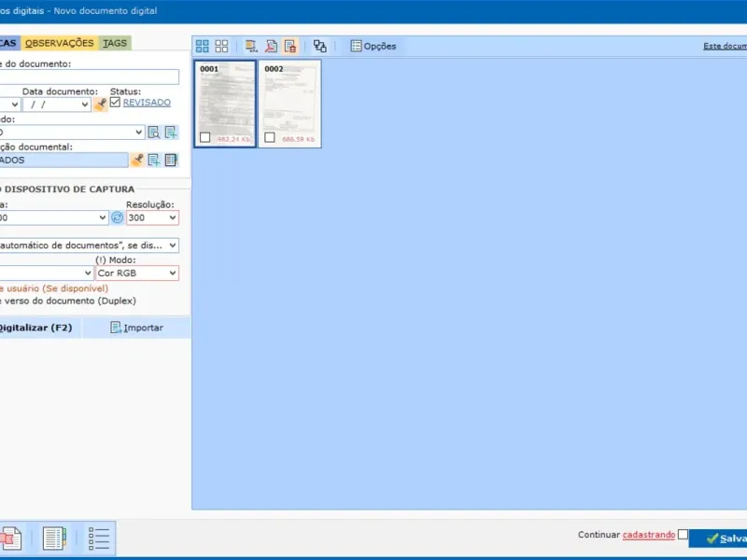747x560 pixels.
Task: Open the Data documento date dropdown
Action: (x=85, y=105)
